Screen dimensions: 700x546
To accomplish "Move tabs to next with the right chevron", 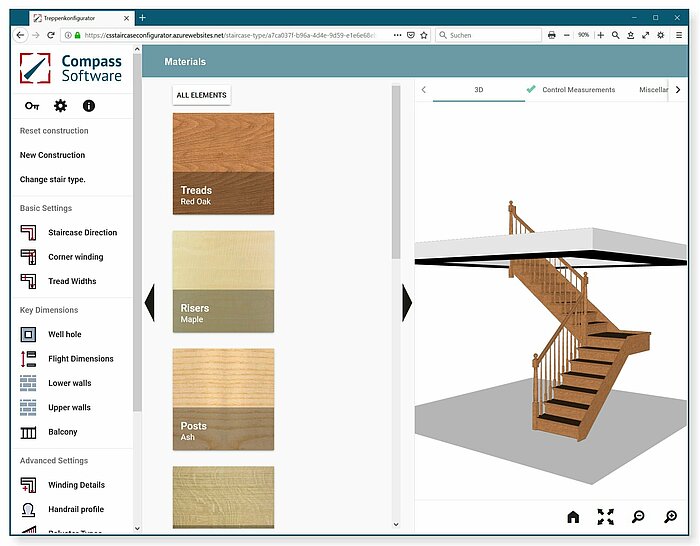I will (x=678, y=90).
